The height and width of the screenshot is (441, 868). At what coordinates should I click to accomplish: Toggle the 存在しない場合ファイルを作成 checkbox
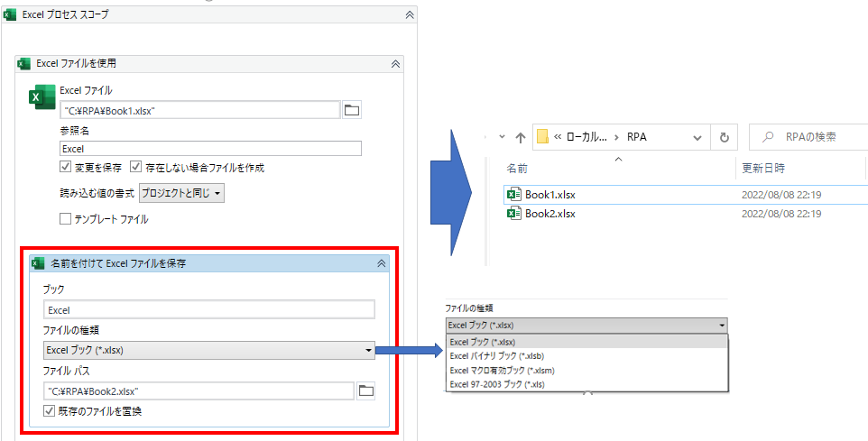point(136,168)
